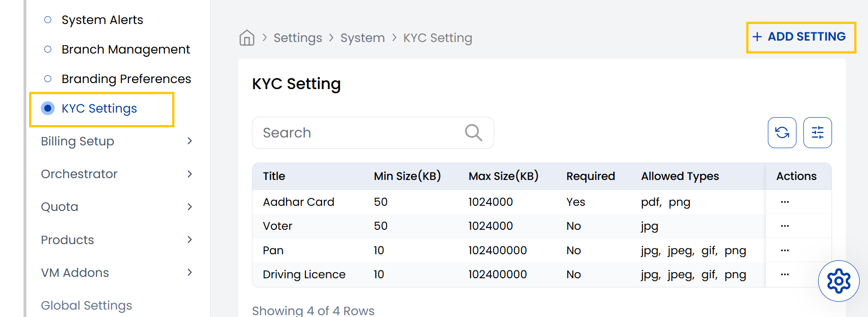Click the Pan title cell
This screenshot has width=868, height=317.
pos(273,251)
